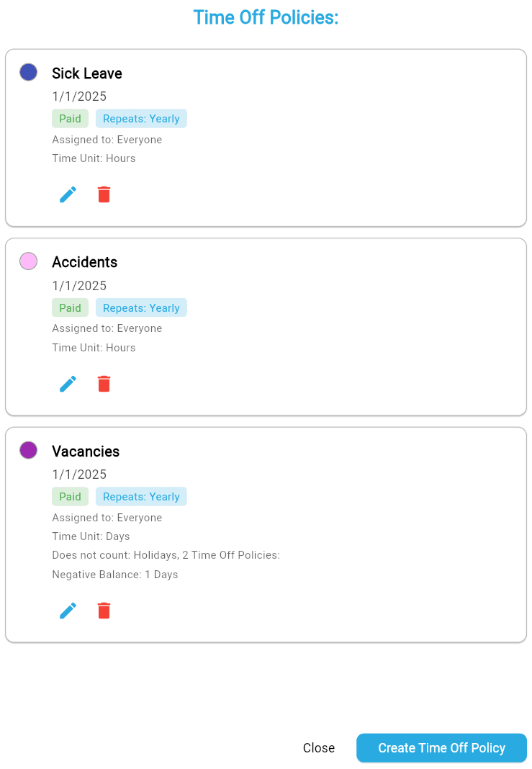Click Negative Balance: 1 Days text
532x769 pixels.
pos(115,575)
